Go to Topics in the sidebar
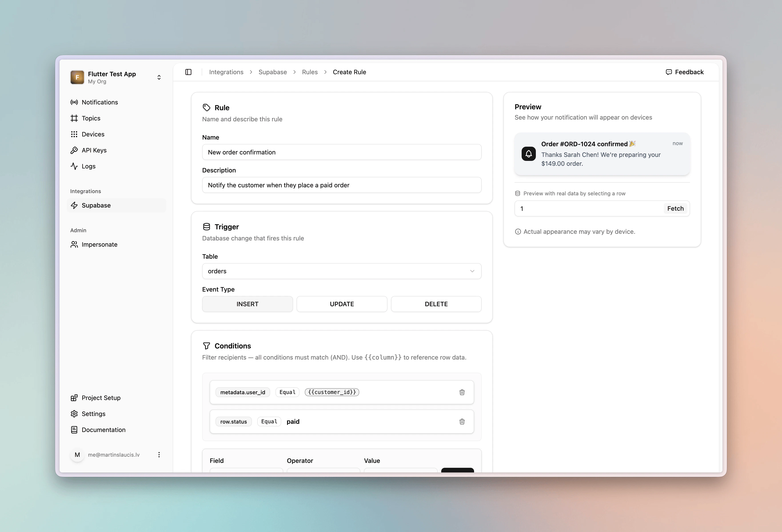Image resolution: width=782 pixels, height=532 pixels. [116, 118]
